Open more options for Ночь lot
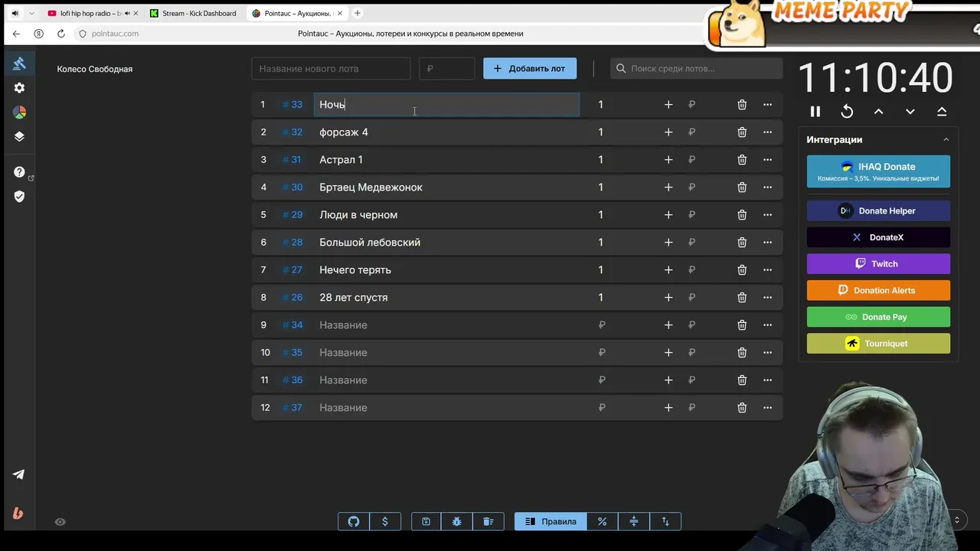 click(767, 105)
